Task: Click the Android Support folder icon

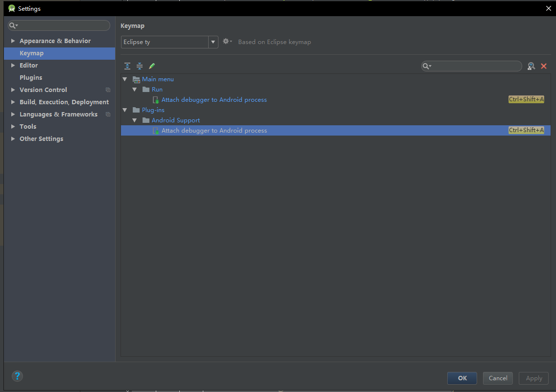Action: pos(146,120)
